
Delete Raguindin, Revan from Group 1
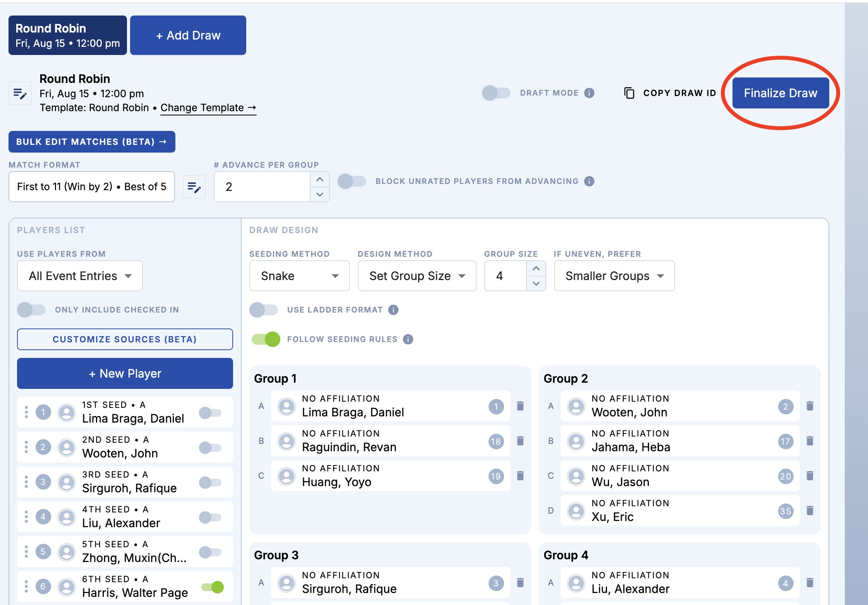click(x=520, y=441)
